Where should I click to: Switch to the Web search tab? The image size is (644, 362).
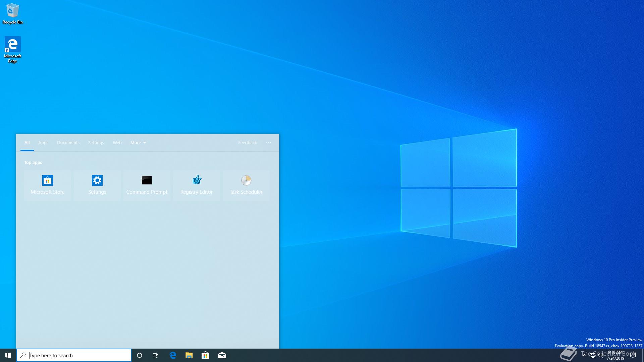tap(117, 143)
